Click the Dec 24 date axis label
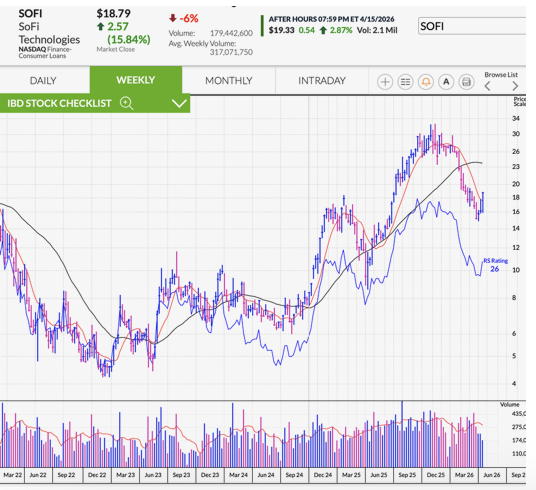 click(x=323, y=475)
